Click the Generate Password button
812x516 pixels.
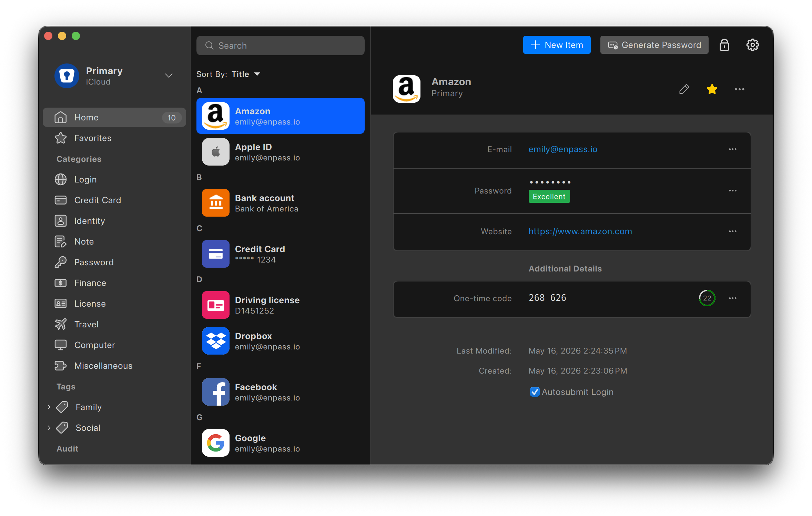[x=654, y=45]
